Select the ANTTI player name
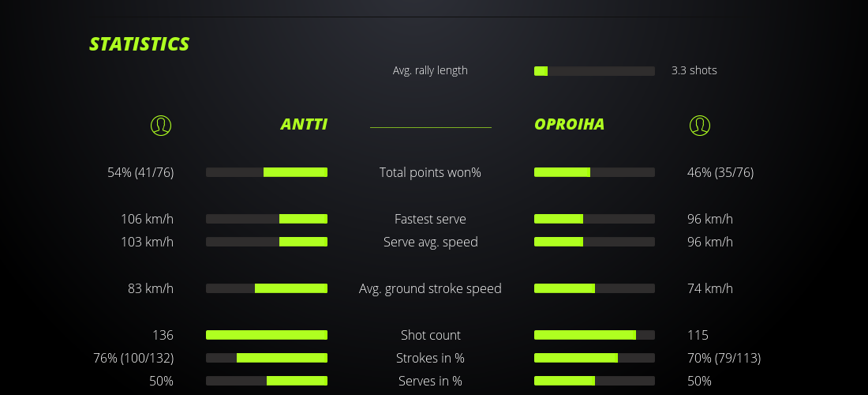This screenshot has height=395, width=868. 304,124
